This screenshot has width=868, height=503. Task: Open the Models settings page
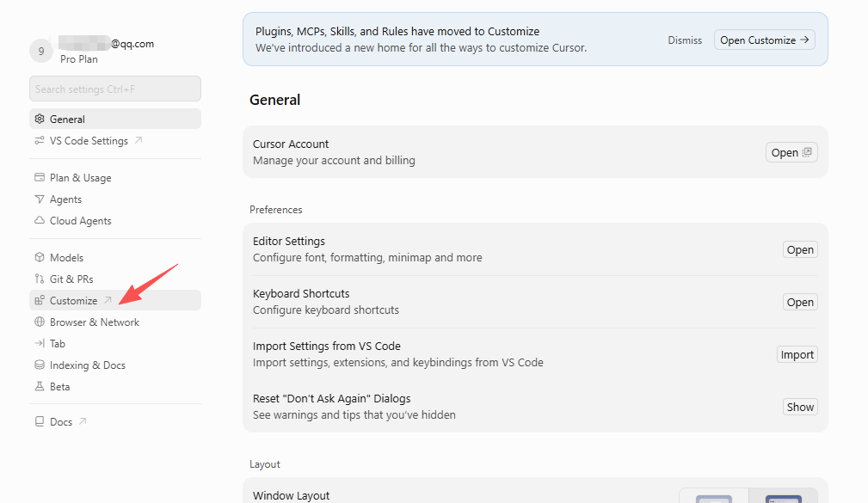coord(115,257)
